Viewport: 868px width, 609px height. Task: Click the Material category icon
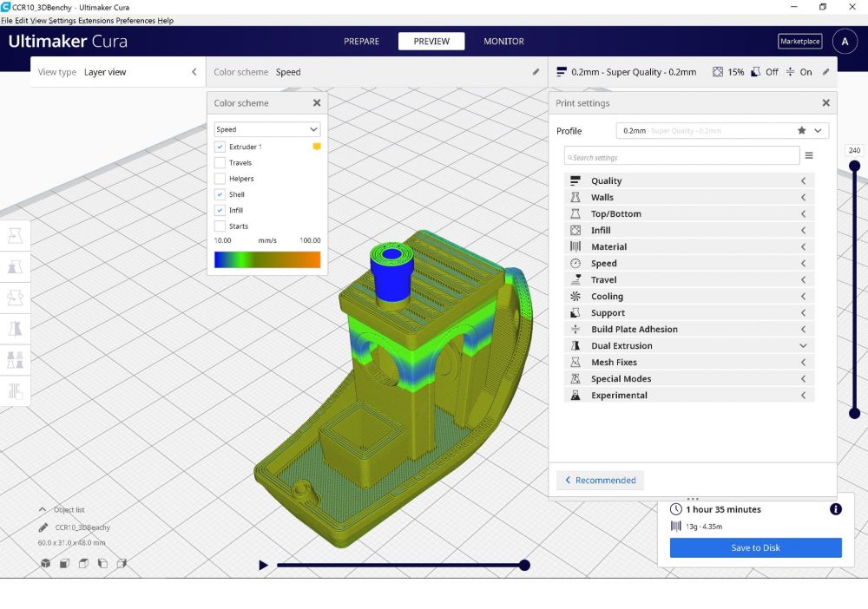tap(575, 246)
